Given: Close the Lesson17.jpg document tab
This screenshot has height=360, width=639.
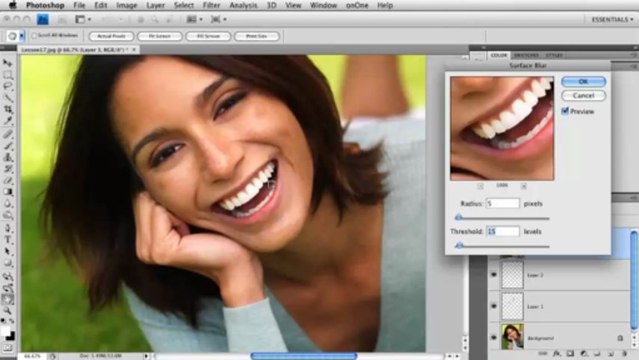Looking at the screenshot, I should pos(134,49).
